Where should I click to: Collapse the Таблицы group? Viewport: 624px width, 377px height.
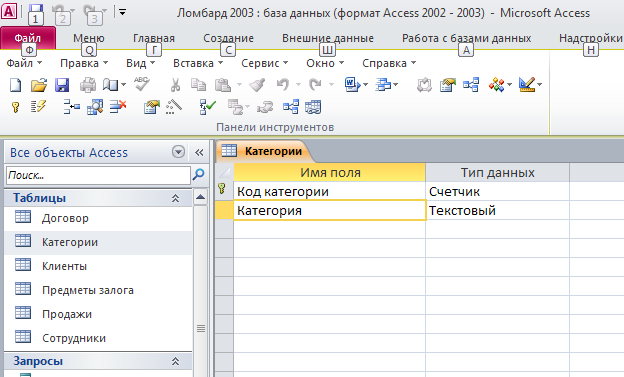tap(175, 198)
